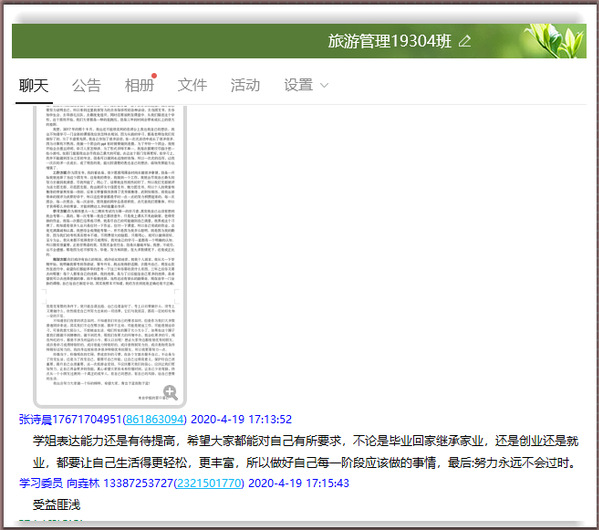Click sender name 学习委员 向垚林
The width and height of the screenshot is (599, 530).
(x=59, y=483)
